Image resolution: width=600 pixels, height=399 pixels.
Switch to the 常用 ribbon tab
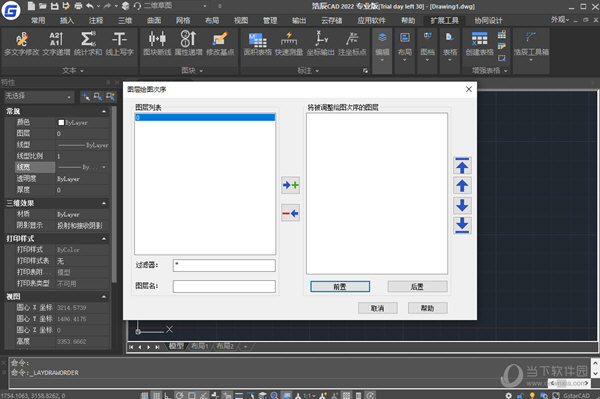coord(38,20)
